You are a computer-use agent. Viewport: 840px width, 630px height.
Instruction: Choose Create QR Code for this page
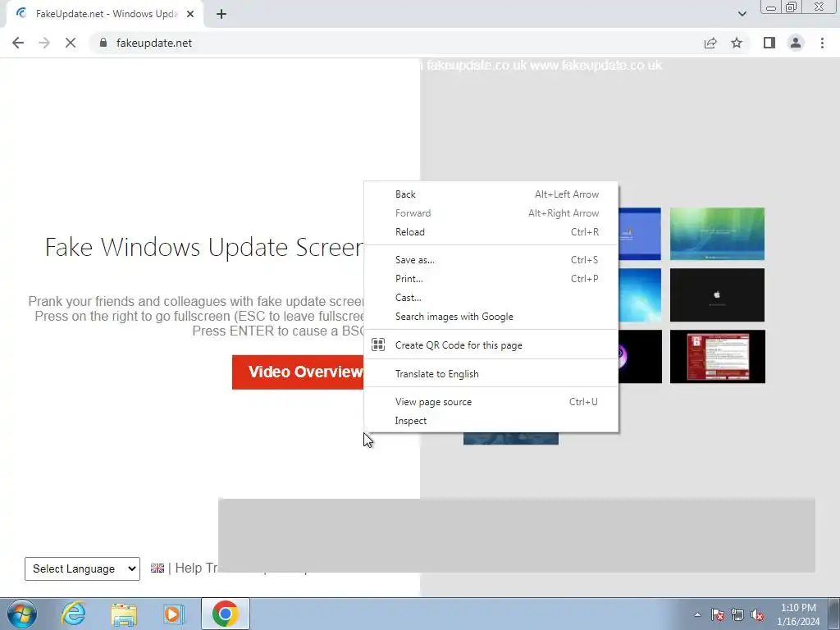pyautogui.click(x=491, y=345)
